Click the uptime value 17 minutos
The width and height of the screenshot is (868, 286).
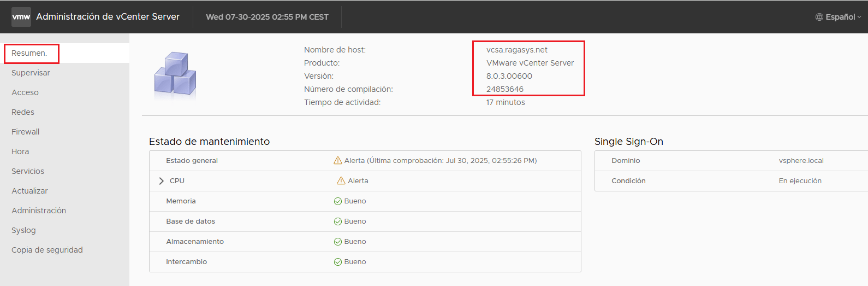click(506, 102)
